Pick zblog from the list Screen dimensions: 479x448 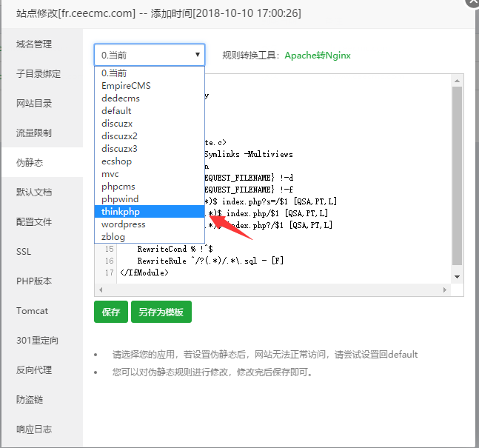point(114,237)
